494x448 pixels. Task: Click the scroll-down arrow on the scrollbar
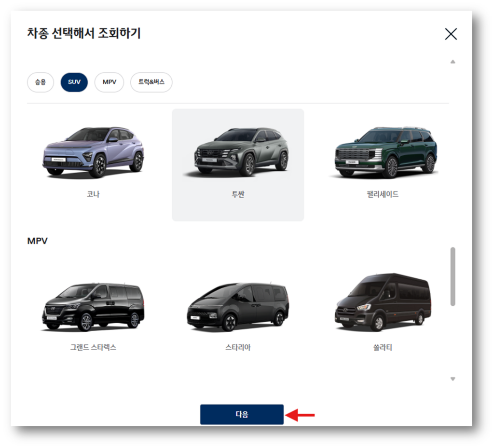[453, 379]
